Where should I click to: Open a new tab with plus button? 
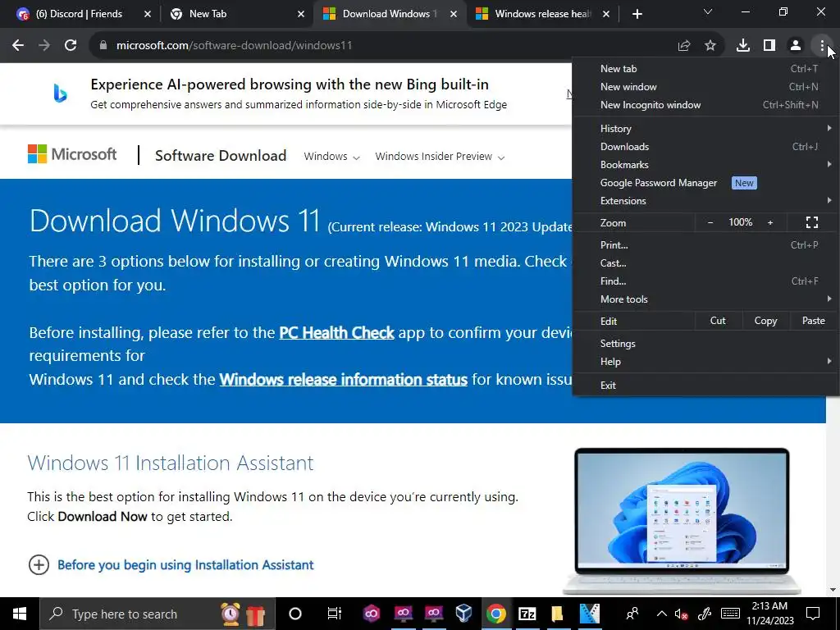(x=637, y=14)
